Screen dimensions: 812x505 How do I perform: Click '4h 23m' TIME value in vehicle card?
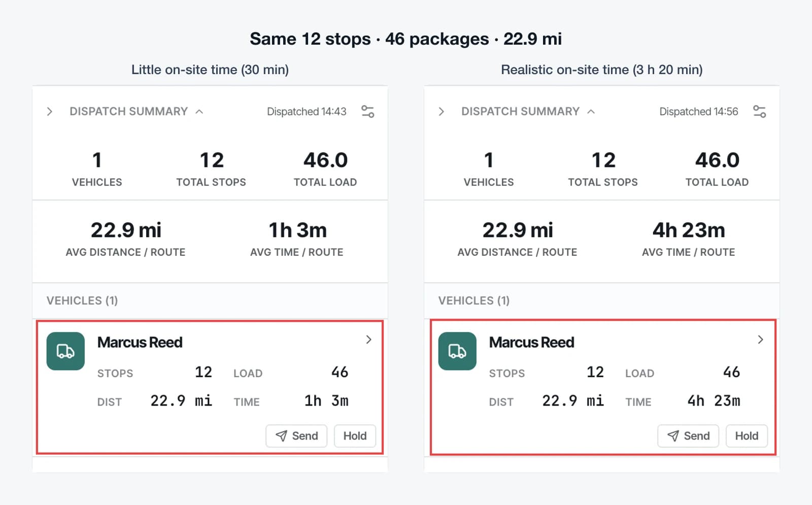coord(714,401)
